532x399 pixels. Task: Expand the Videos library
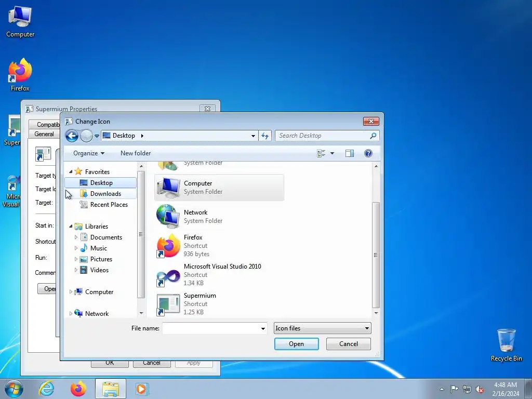[76, 270]
